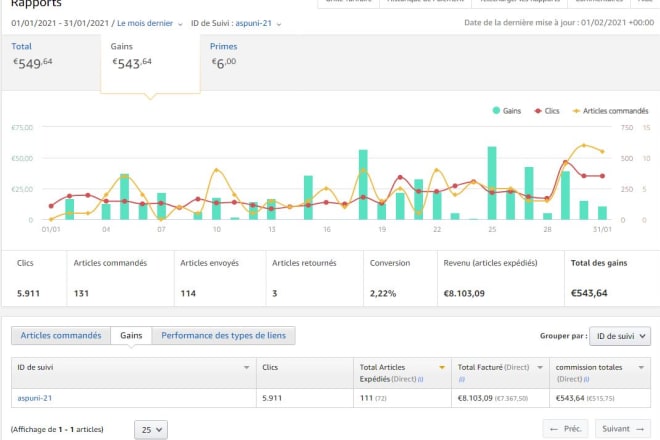The image size is (660, 440).
Task: Click the Conversion value 2,22%
Action: [383, 293]
